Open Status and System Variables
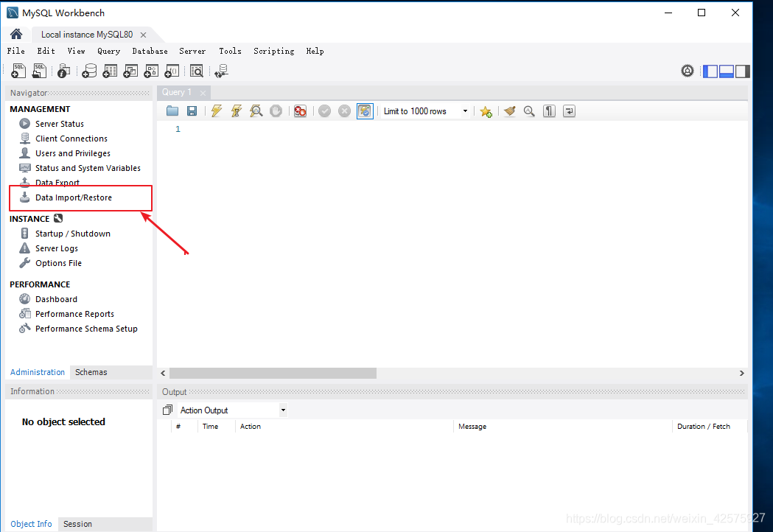 click(88, 168)
